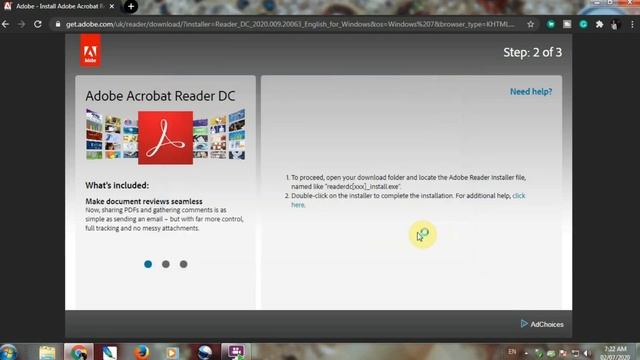Click the 'Step: 2 of 3' text

click(x=532, y=52)
